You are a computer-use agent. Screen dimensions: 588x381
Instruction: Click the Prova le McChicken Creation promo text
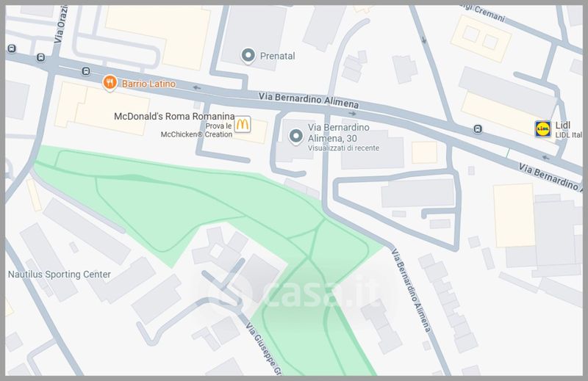click(196, 131)
